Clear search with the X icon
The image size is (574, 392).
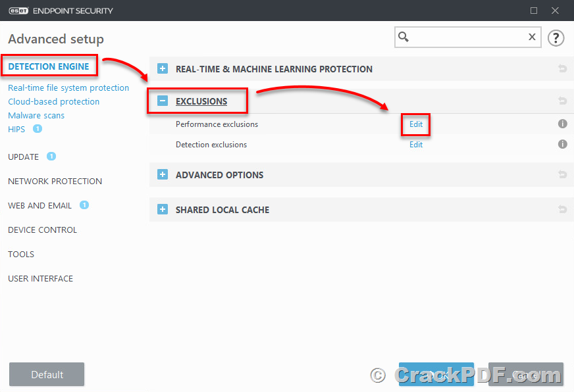pyautogui.click(x=532, y=37)
